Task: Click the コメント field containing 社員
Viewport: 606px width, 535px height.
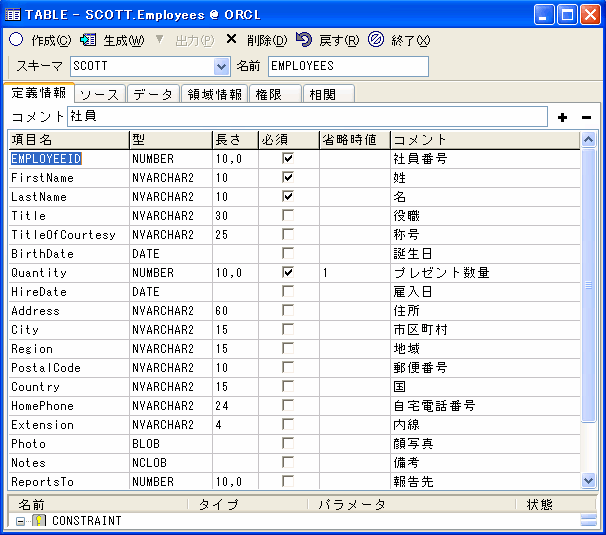Action: click(x=307, y=116)
